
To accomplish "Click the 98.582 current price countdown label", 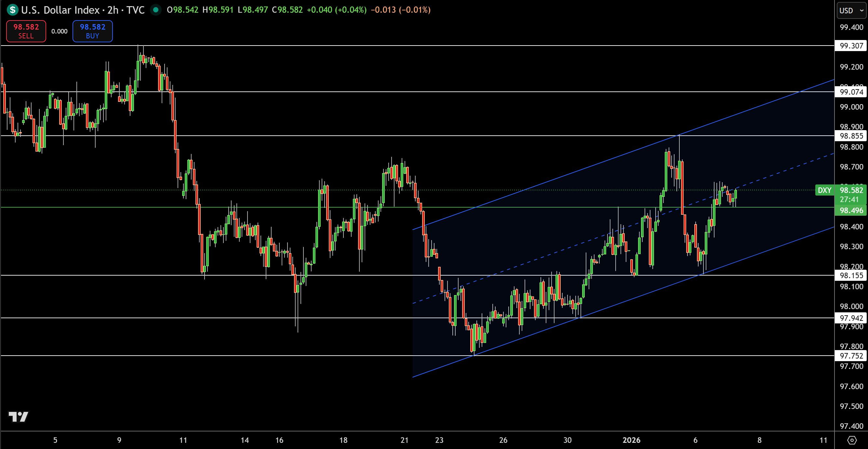I will coord(851,195).
